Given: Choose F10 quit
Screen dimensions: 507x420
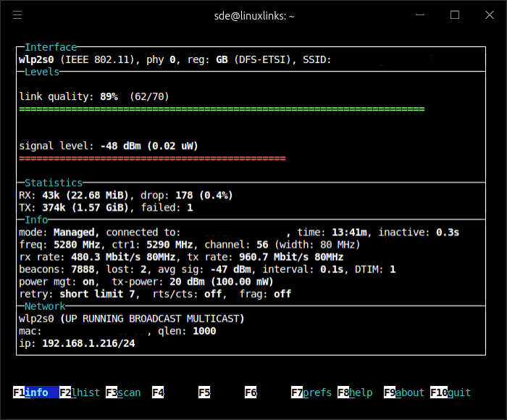Looking at the screenshot, I should point(451,392).
